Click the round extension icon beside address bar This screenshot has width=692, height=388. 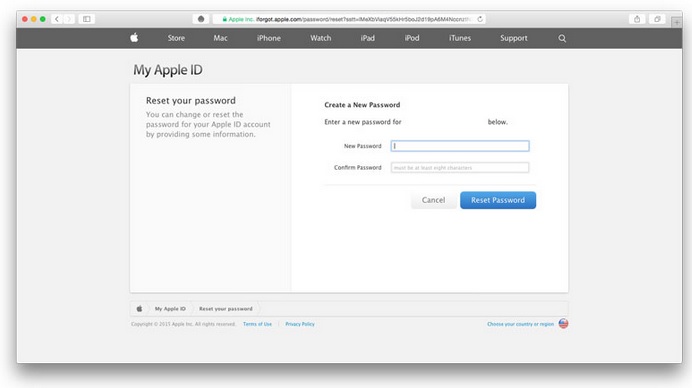(201, 19)
